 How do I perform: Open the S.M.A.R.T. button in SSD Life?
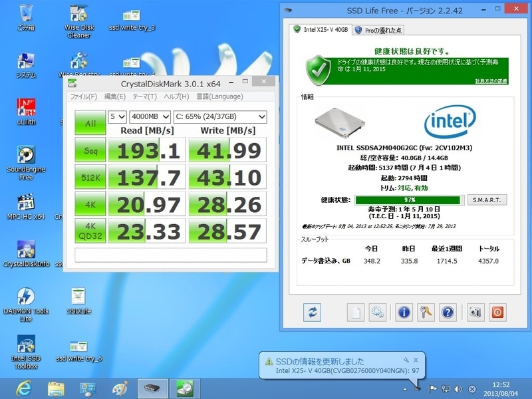pyautogui.click(x=487, y=200)
